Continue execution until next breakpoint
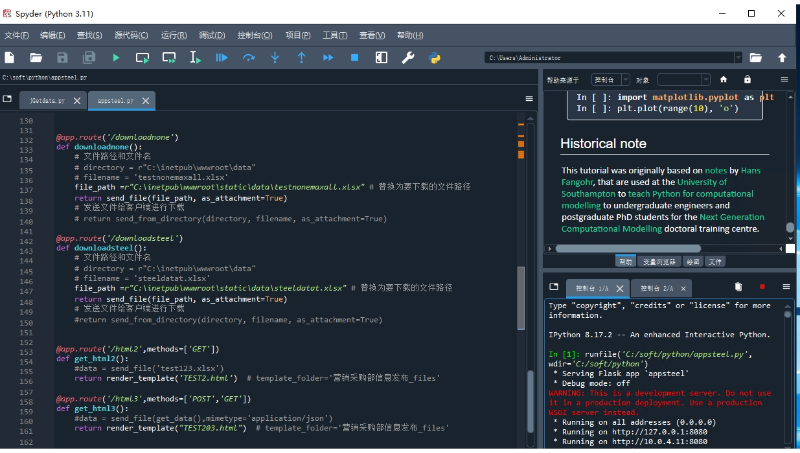 328,58
